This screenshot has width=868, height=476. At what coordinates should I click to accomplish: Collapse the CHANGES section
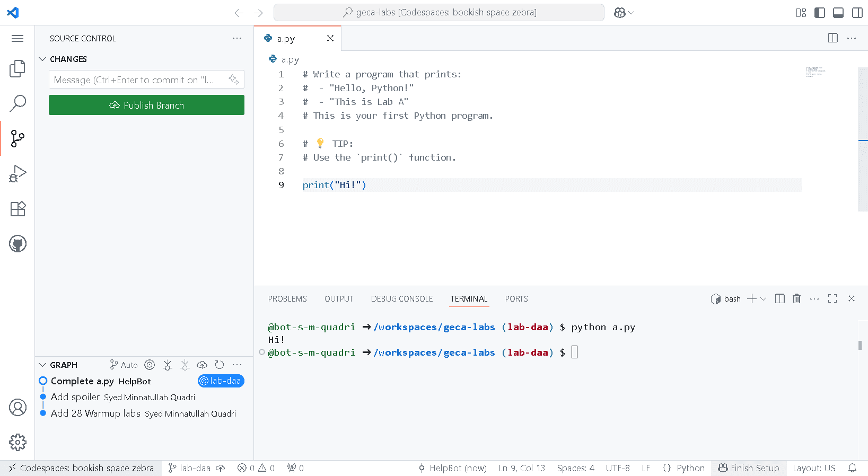pyautogui.click(x=43, y=59)
